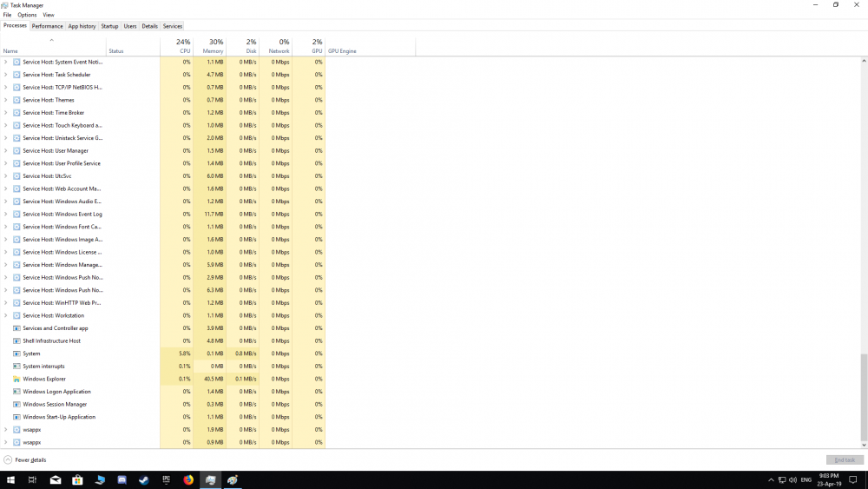Screen dimensions: 868x489
Task: Expand Service Host: Web Account Ma... row
Action: [x=5, y=188]
